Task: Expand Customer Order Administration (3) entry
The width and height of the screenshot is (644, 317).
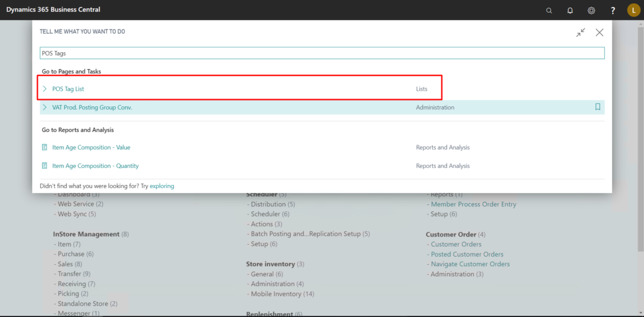Action: [457, 274]
